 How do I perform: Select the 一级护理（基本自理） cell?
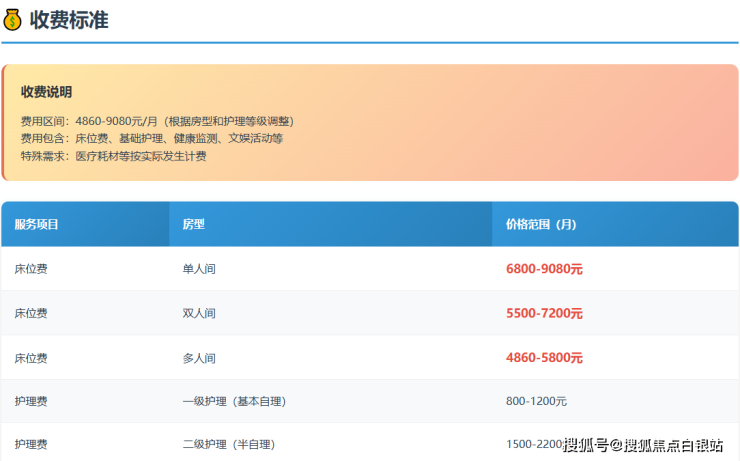coord(234,401)
